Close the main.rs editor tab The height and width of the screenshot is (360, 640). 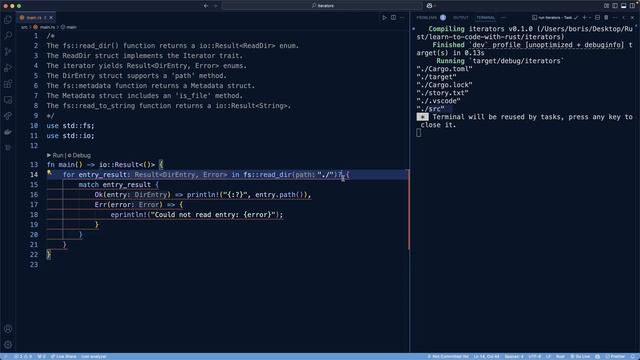pos(51,18)
